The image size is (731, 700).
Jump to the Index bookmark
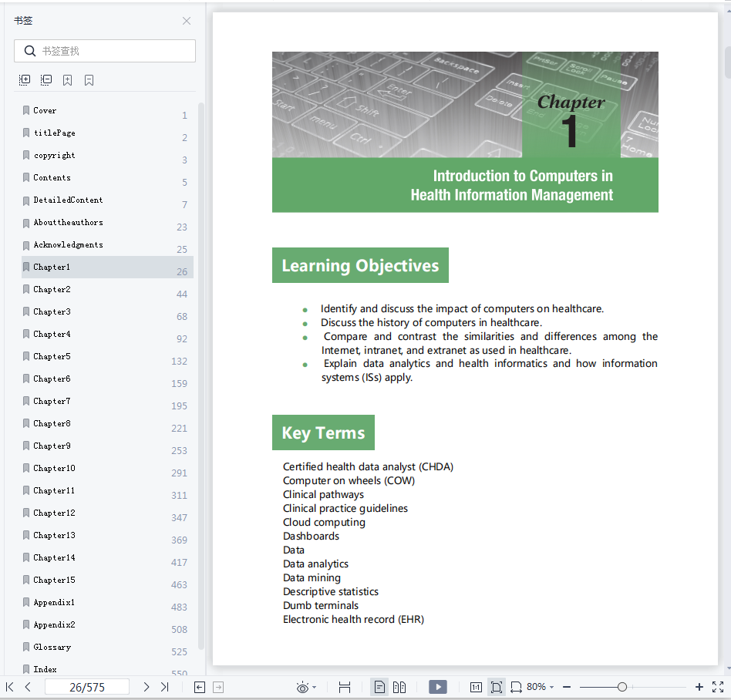click(x=107, y=668)
